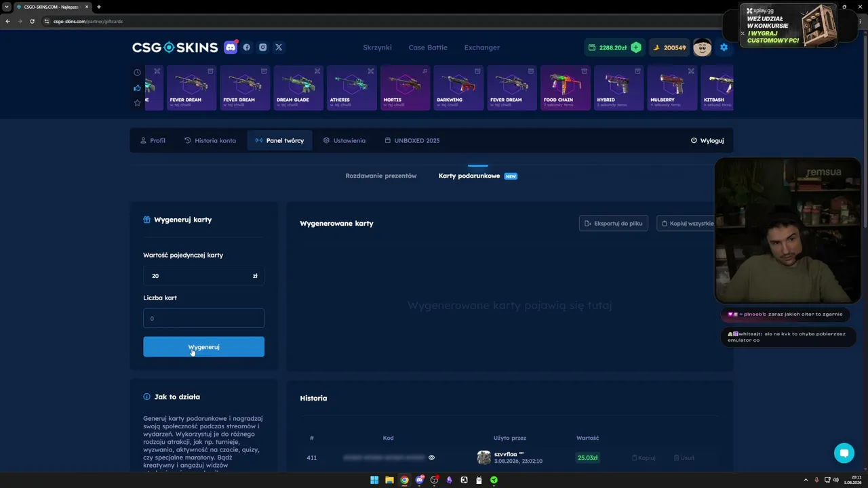Click the Wyloguj logout button
Image resolution: width=868 pixels, height=488 pixels.
[707, 140]
